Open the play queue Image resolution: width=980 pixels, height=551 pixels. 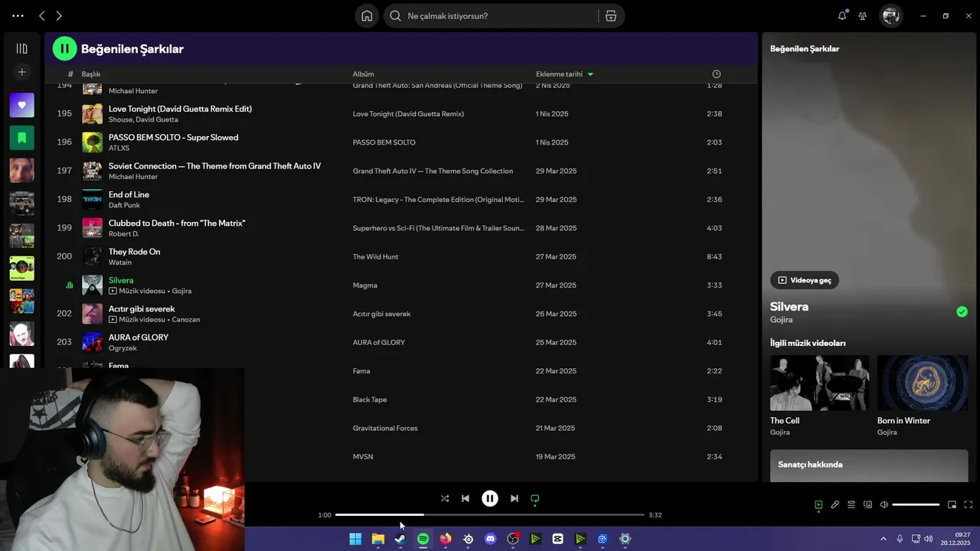pyautogui.click(x=851, y=504)
